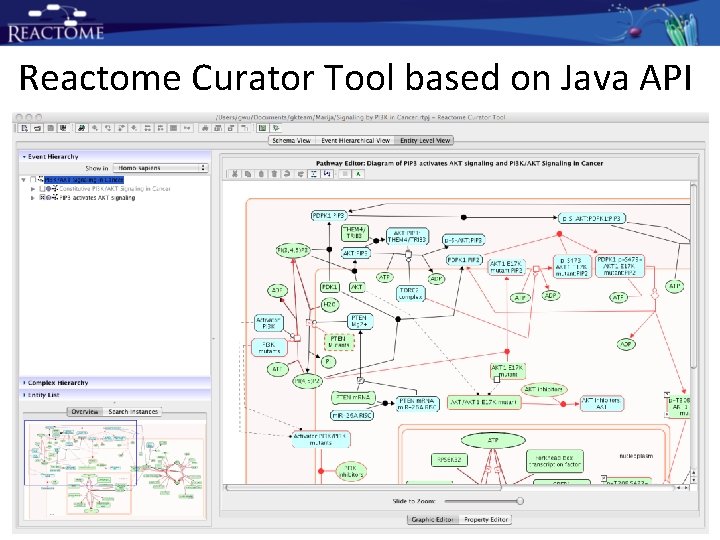Expand the PIP3 activates AKT signaling node
Image resolution: width=720 pixels, height=540 pixels.
33,197
